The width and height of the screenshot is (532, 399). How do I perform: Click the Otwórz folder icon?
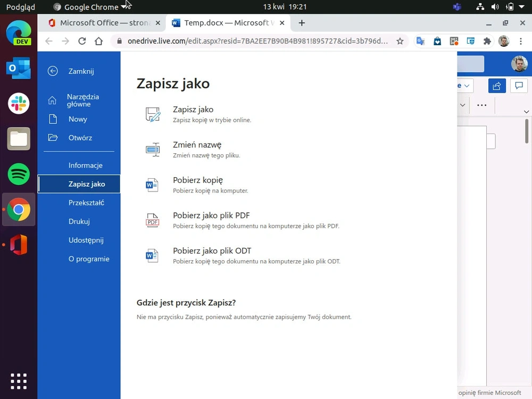pyautogui.click(x=53, y=137)
